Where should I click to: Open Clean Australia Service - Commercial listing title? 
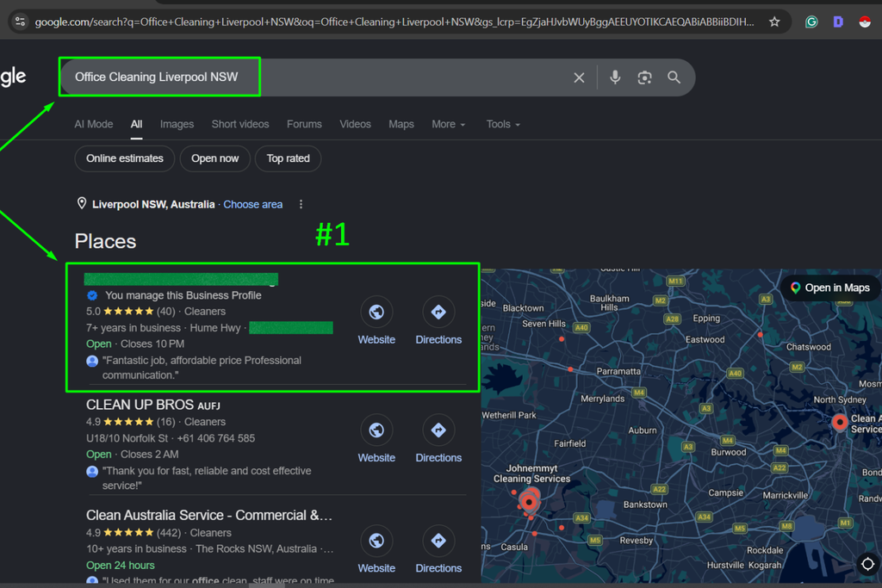point(209,516)
